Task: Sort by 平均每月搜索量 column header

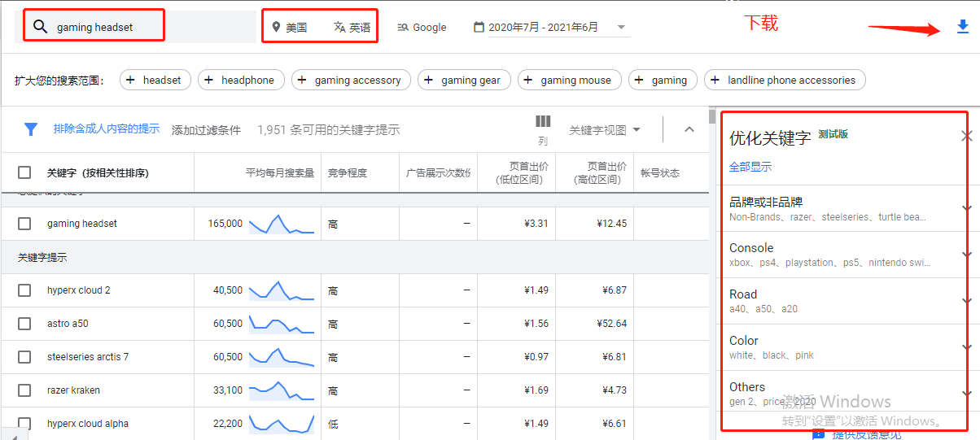Action: 279,172
